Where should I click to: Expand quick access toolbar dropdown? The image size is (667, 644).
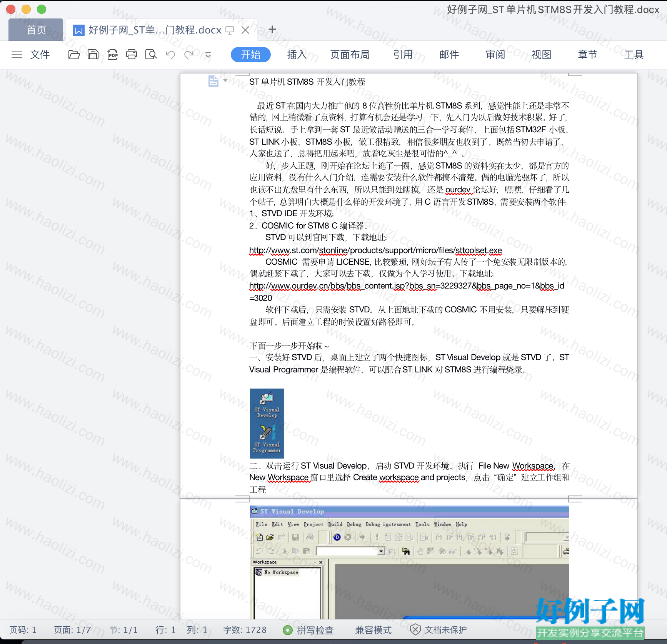[208, 55]
